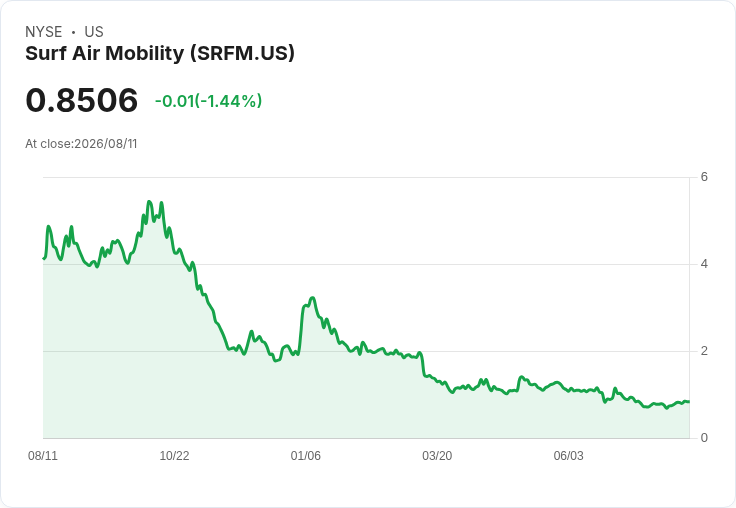This screenshot has height=508, width=736.
Task: Click the January spike peak on the chart line
Action: click(x=312, y=298)
